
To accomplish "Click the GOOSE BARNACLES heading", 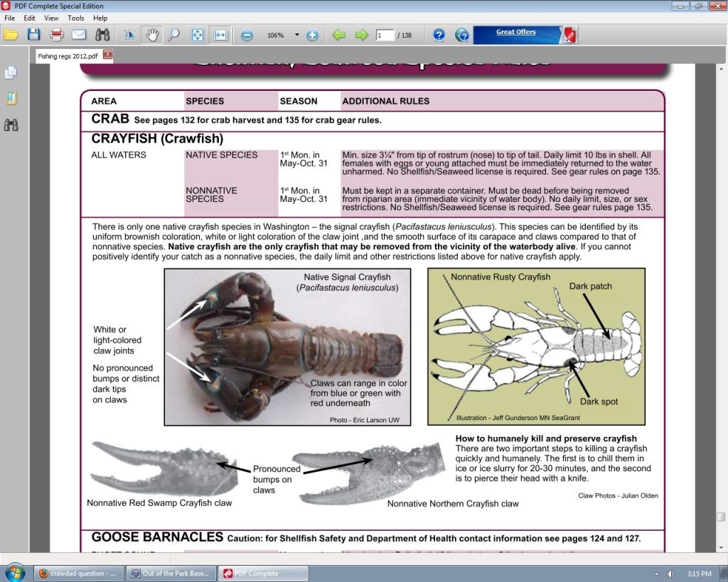I will tap(157, 537).
